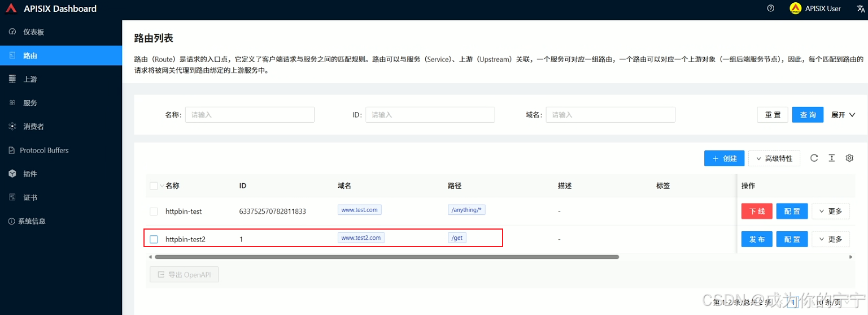Viewport: 868px width, 315px height.
Task: Click the APISIX logo icon
Action: [x=12, y=8]
